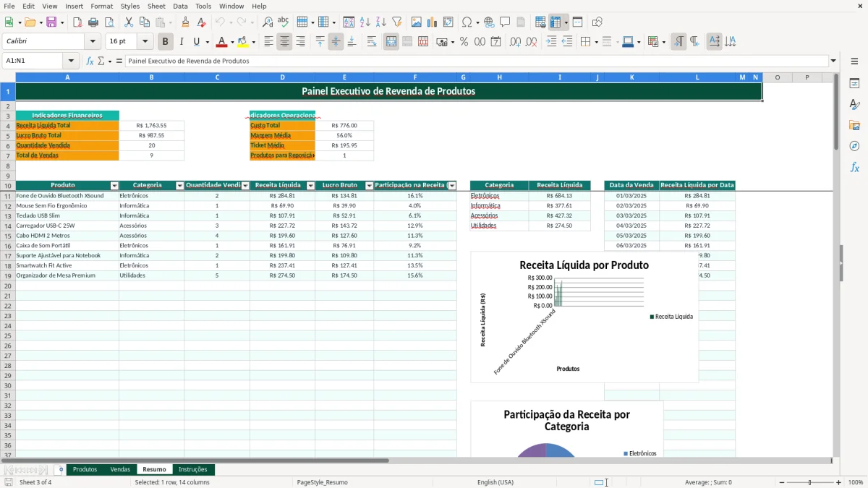Open the Font Name dropdown
The height and width of the screenshot is (488, 868).
pyautogui.click(x=93, y=42)
